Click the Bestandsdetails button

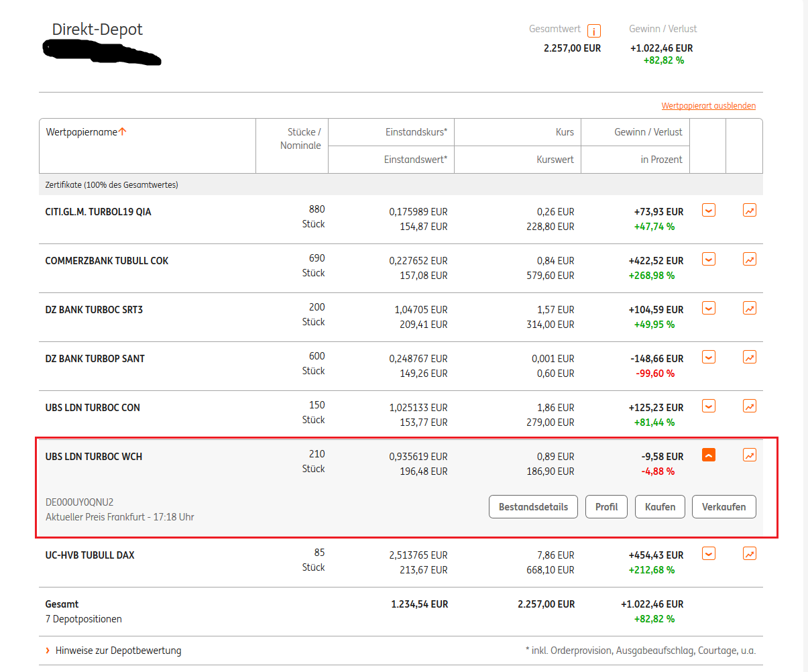coord(533,507)
